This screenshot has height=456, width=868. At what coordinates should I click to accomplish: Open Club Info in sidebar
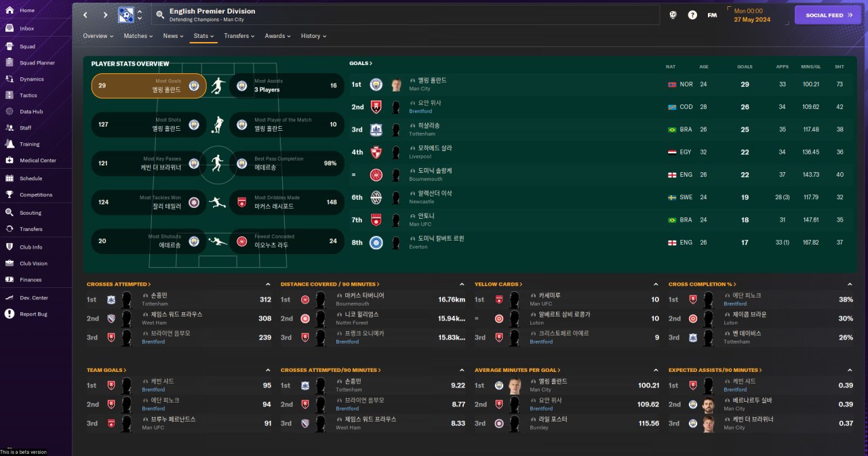(31, 247)
